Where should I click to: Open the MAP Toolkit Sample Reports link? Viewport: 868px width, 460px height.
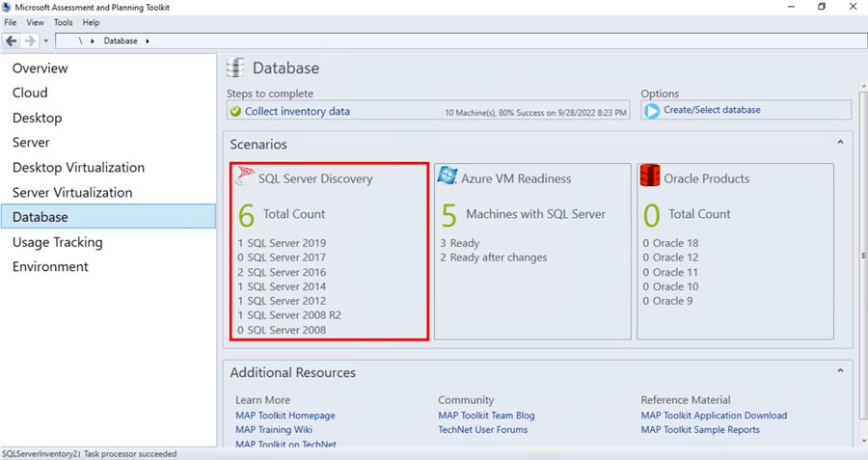700,430
